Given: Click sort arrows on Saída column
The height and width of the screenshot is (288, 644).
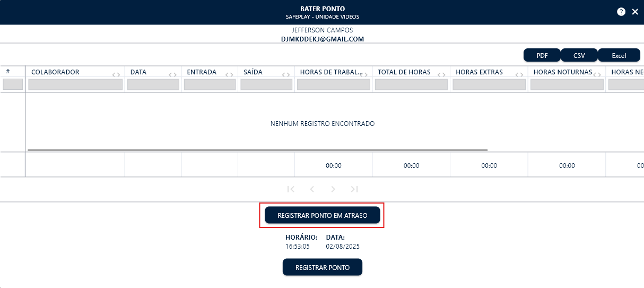Looking at the screenshot, I should click(286, 74).
